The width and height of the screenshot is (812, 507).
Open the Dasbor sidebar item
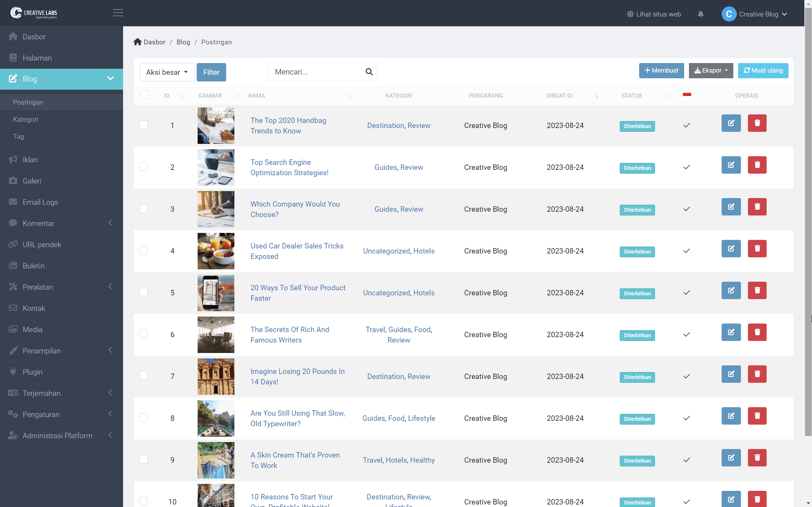34,36
